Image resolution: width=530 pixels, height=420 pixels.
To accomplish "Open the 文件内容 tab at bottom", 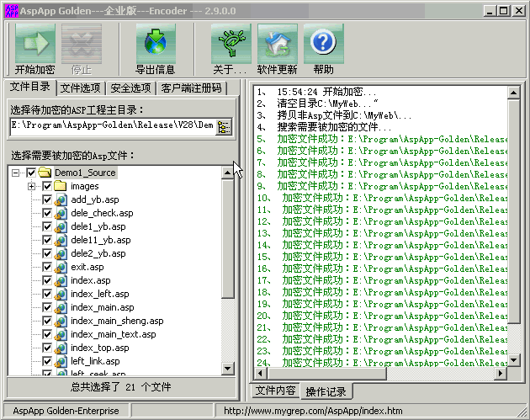I will pos(275,391).
